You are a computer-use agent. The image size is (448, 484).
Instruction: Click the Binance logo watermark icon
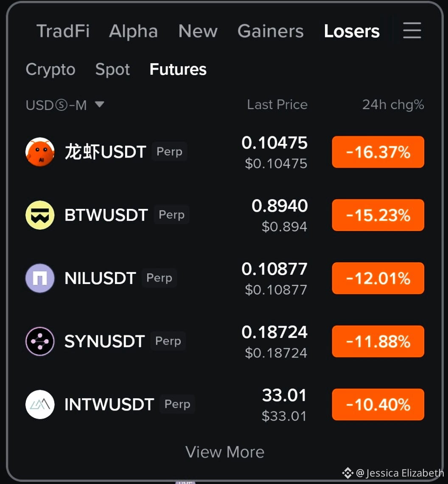[x=348, y=473]
